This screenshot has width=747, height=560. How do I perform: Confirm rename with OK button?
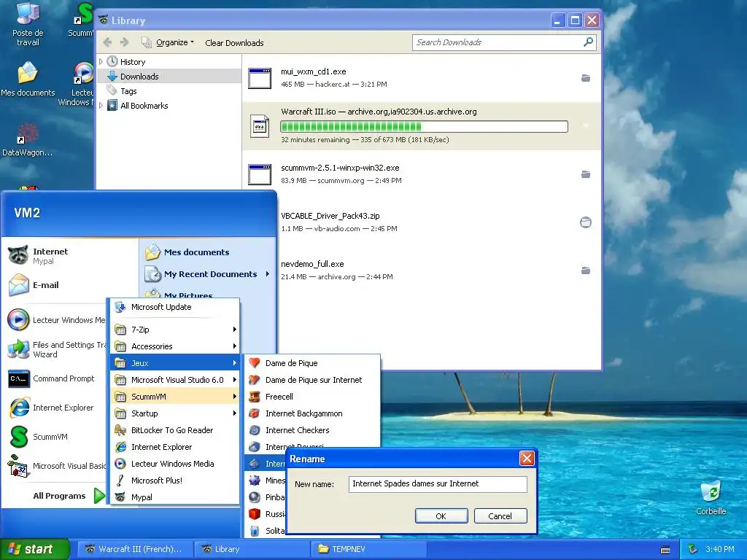pyautogui.click(x=441, y=516)
